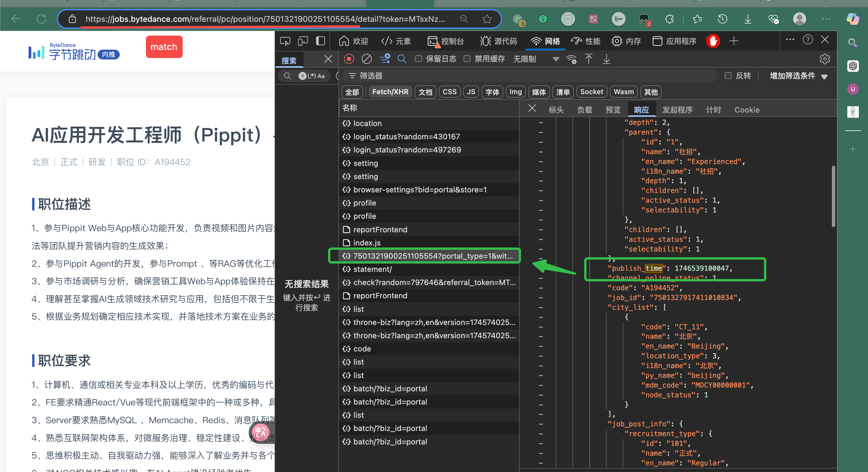Click the browser back arrow
868x472 pixels.
[16, 19]
